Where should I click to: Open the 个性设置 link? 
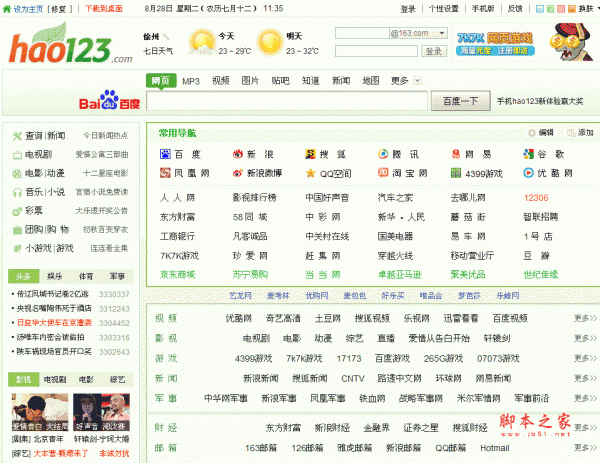[x=444, y=8]
